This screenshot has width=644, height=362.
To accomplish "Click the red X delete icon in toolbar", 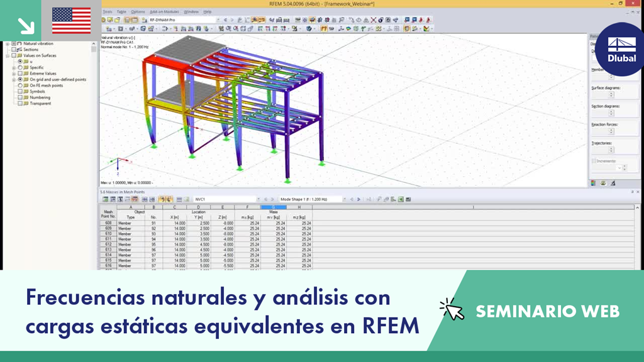I will click(374, 19).
